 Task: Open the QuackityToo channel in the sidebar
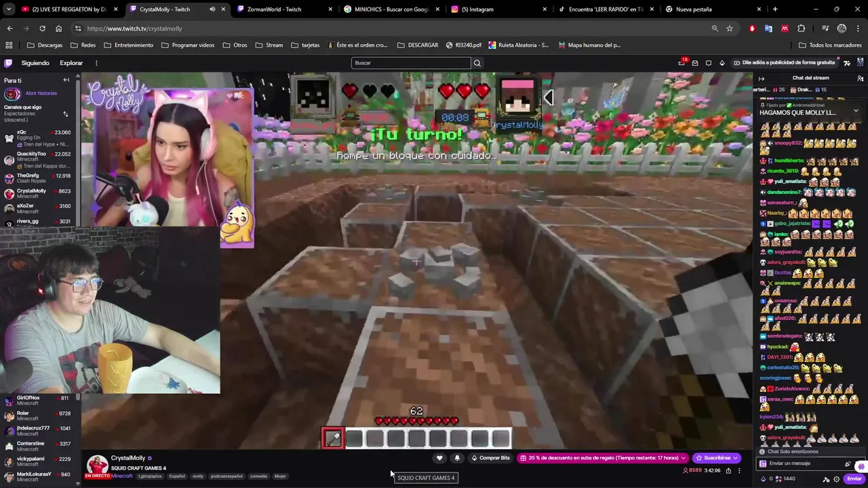(x=38, y=160)
